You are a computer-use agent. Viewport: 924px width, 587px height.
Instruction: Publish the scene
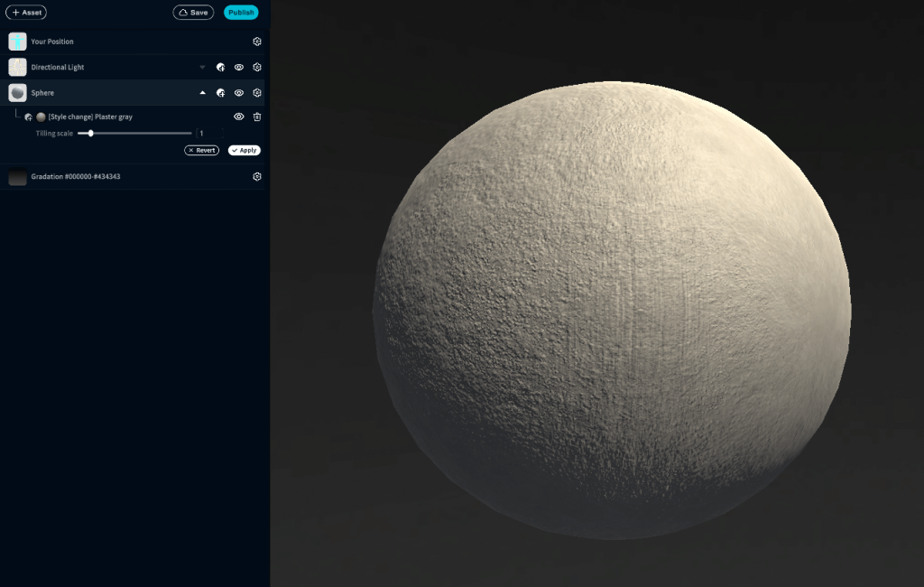tap(241, 13)
